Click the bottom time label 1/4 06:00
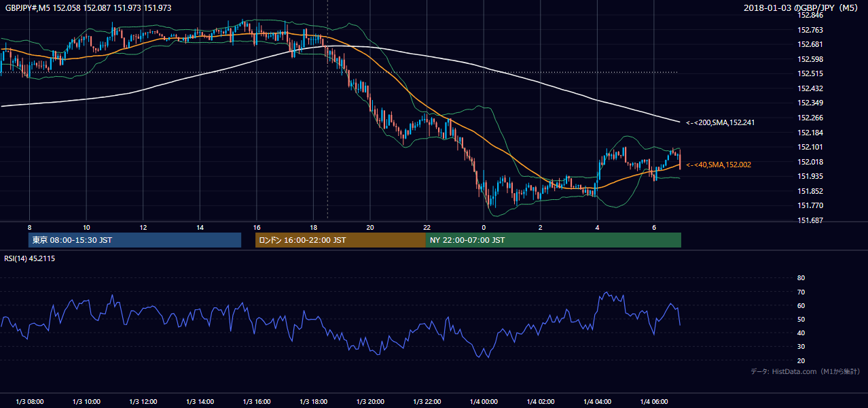This screenshot has height=408, width=868. 654,402
